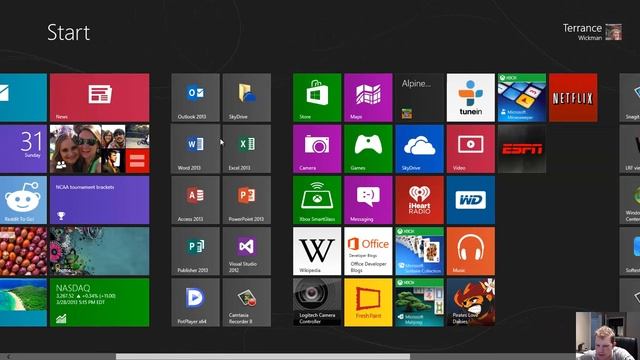The height and width of the screenshot is (360, 640).
Task: Click the scrollbar left arrow
Action: pos(8,357)
